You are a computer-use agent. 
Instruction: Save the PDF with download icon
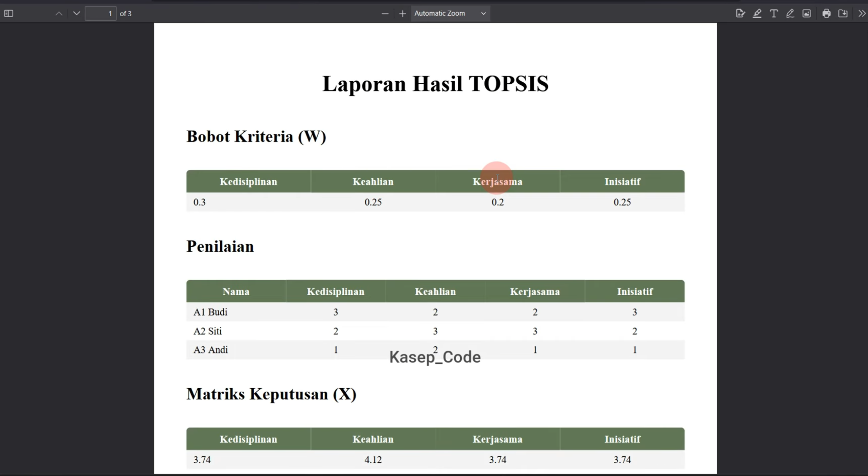click(843, 14)
